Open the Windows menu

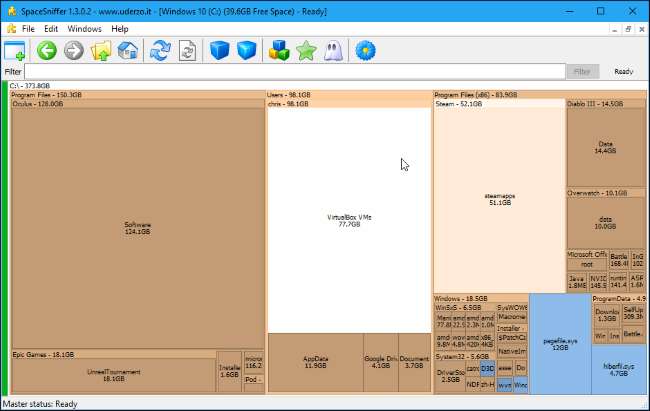pos(84,29)
